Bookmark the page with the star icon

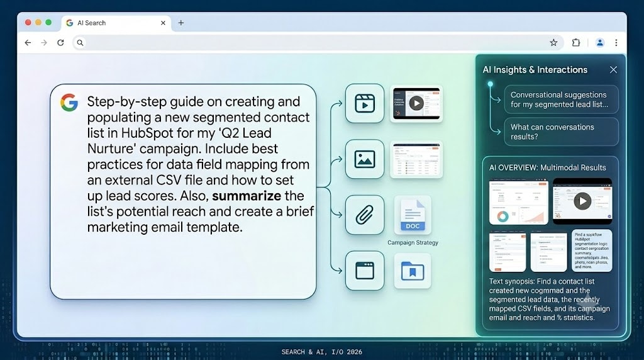553,43
